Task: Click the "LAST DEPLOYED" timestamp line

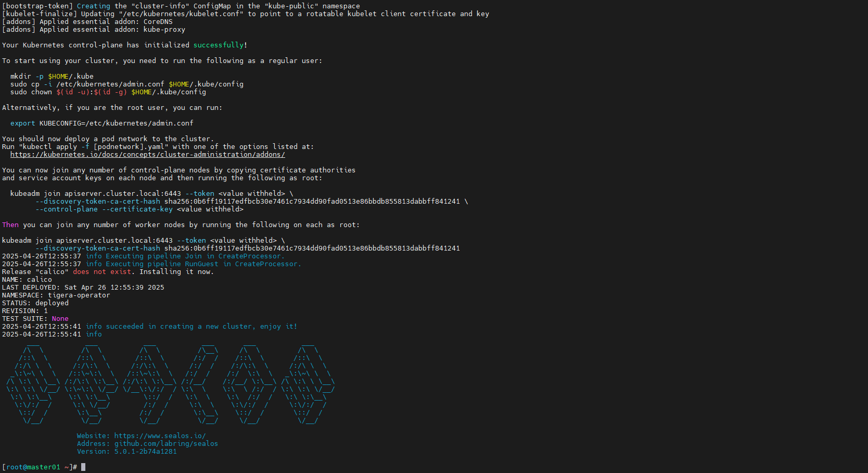Action: coord(83,288)
